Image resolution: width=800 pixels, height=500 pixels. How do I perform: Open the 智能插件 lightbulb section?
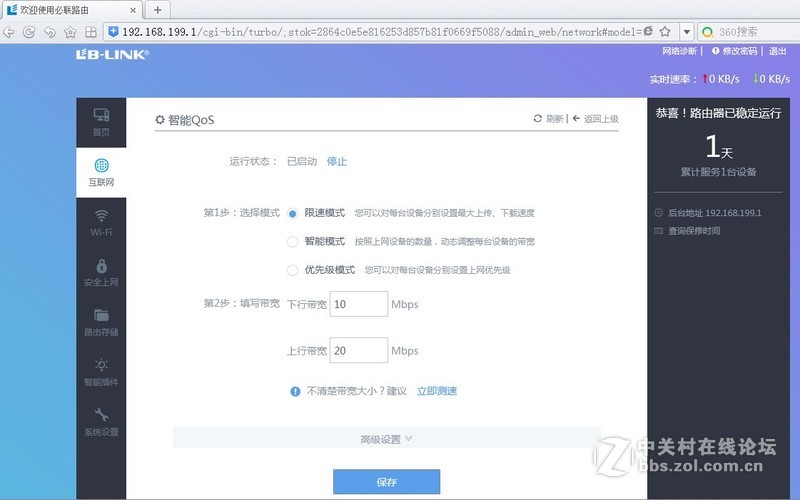[x=101, y=372]
